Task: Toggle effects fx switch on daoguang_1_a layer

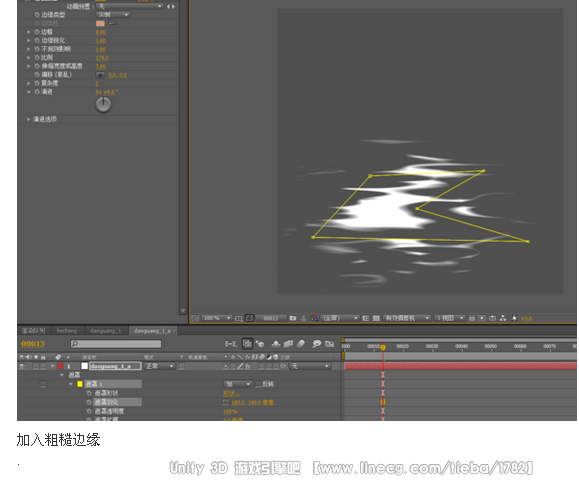Action: click(248, 366)
